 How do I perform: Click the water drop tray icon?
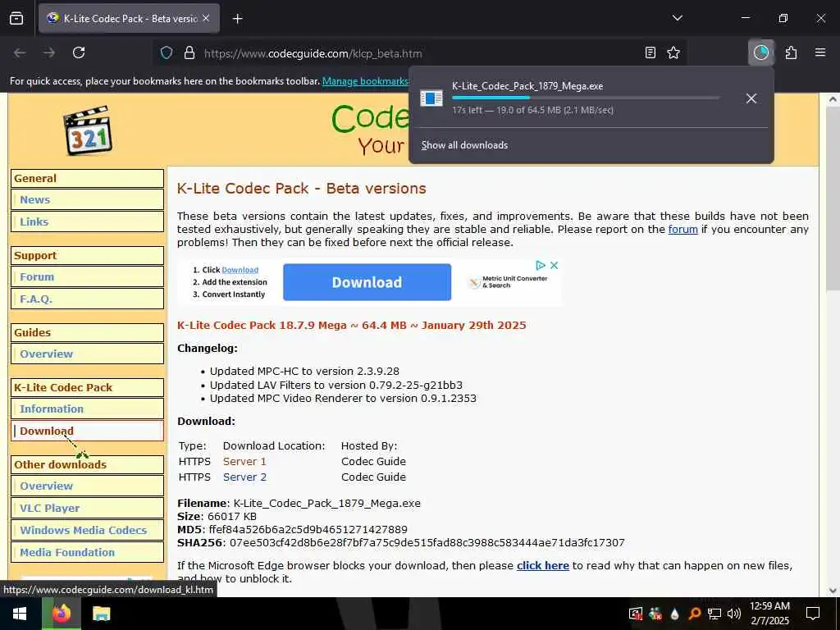[674, 614]
